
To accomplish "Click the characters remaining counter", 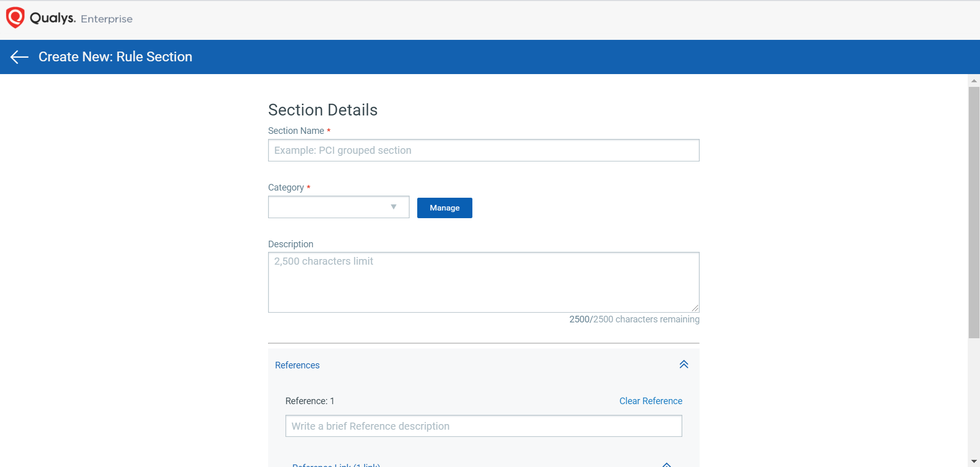I will pos(634,319).
